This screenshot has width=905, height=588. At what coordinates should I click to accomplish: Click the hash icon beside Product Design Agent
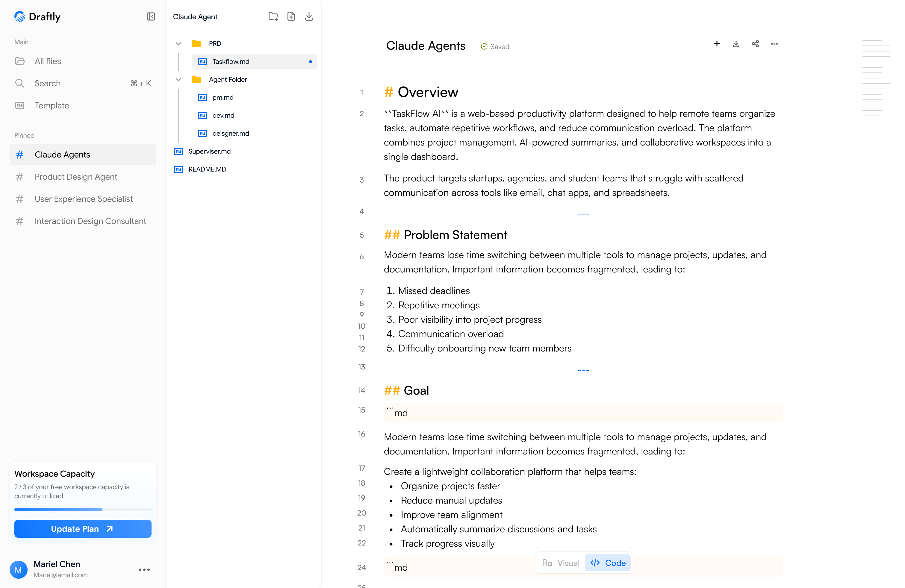tap(20, 177)
